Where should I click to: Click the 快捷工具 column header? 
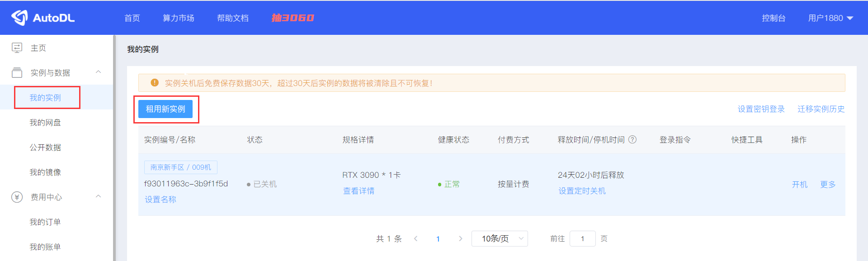point(747,140)
